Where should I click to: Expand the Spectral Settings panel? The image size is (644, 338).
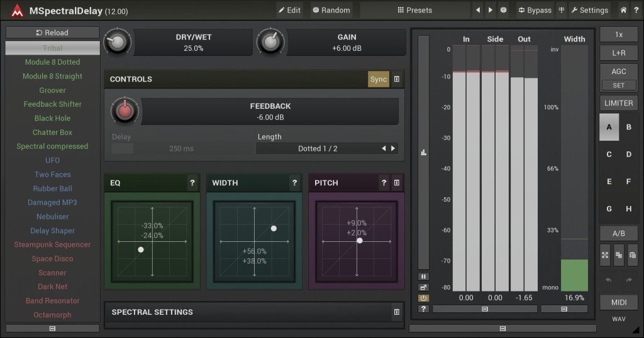(396, 312)
